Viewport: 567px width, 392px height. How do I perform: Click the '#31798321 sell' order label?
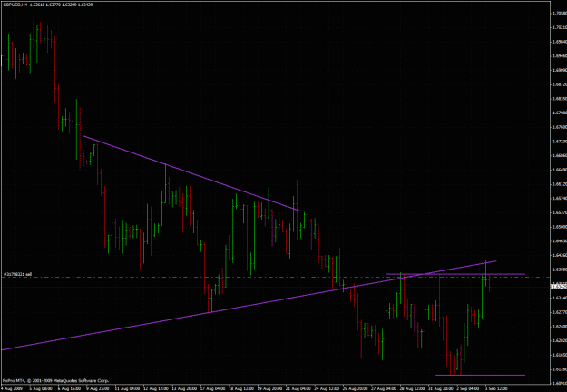[17, 274]
